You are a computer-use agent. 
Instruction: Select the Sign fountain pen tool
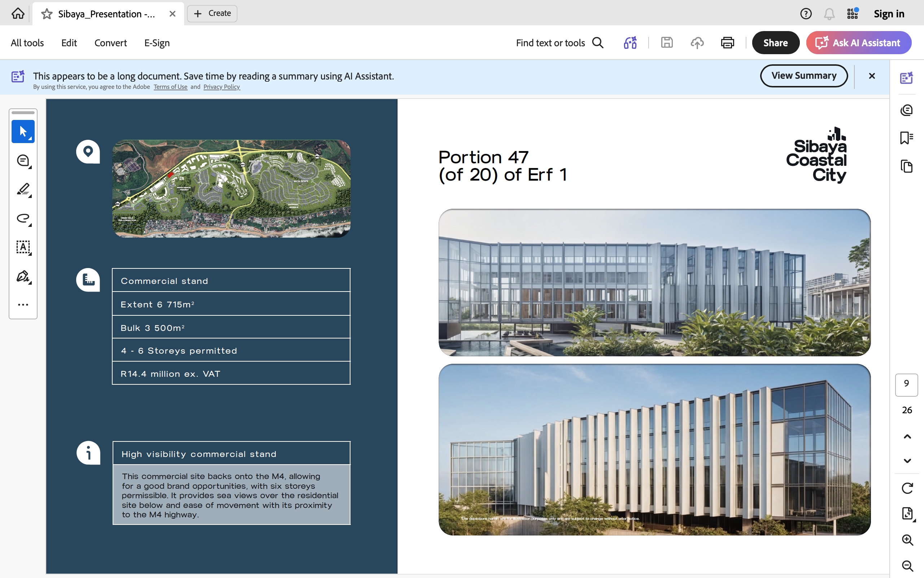tap(23, 276)
